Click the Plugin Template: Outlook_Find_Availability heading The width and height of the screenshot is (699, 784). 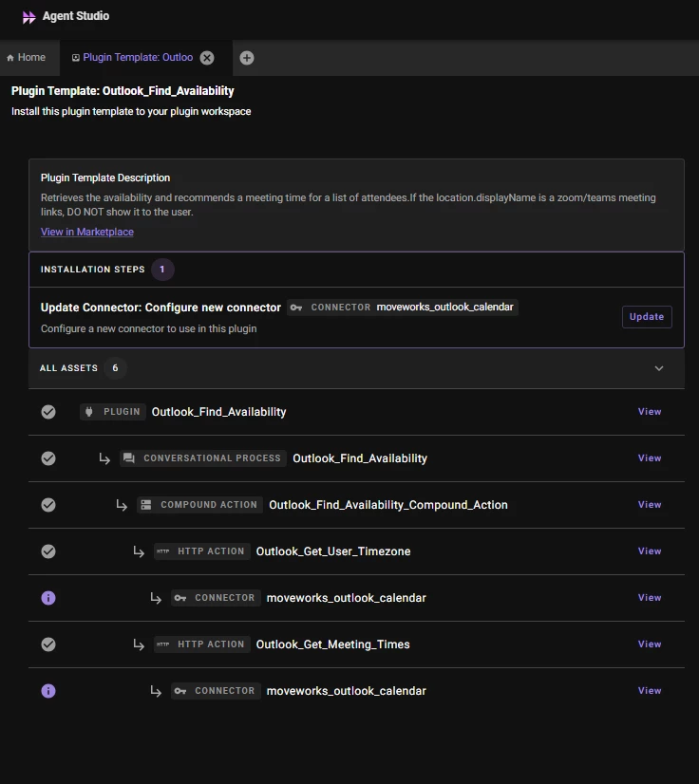(x=123, y=91)
